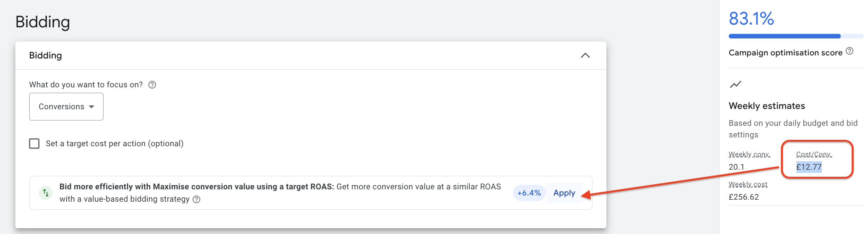868x234 pixels.
Task: Click help icon after value-based bidding strategy
Action: (197, 199)
